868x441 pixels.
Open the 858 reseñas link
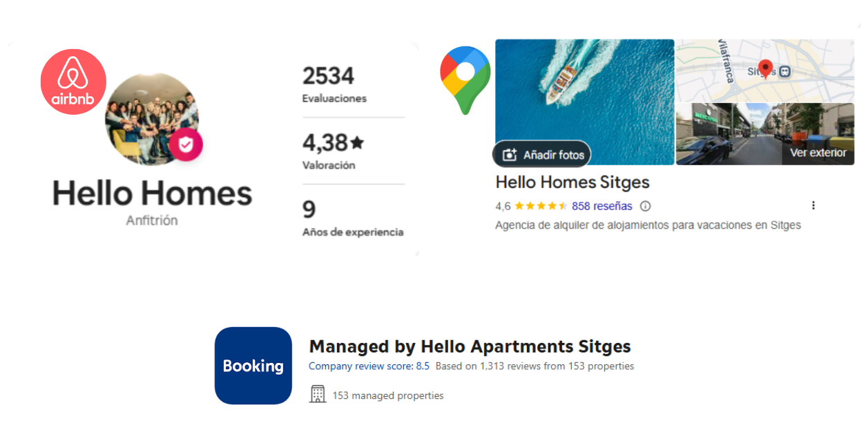click(x=601, y=206)
